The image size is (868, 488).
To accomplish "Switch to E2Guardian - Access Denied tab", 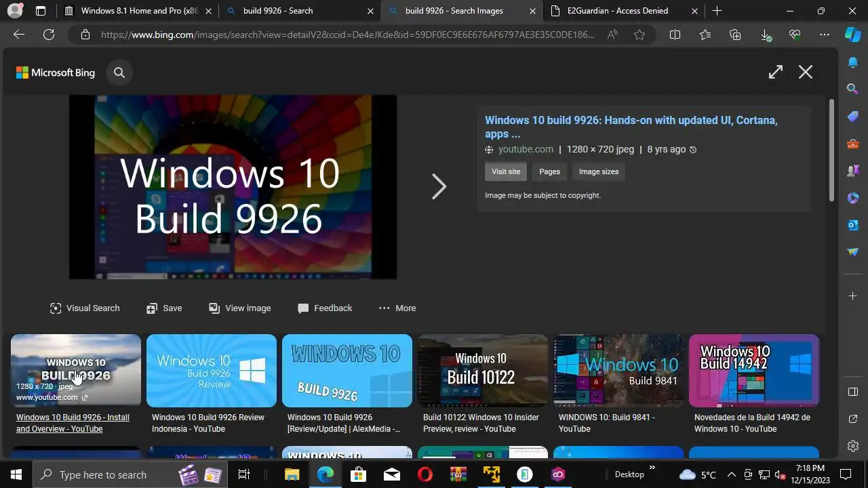I will click(623, 11).
